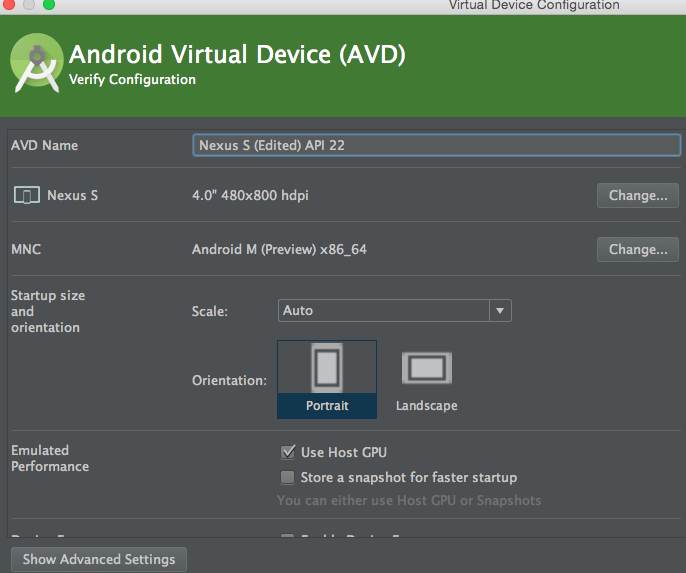The width and height of the screenshot is (686, 573).
Task: Click Show Advanced Settings button
Action: pos(99,559)
